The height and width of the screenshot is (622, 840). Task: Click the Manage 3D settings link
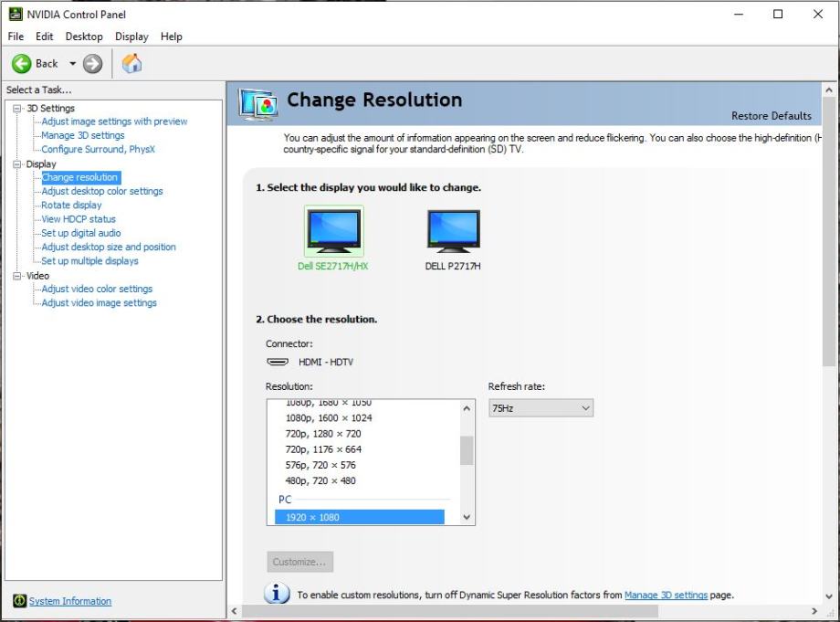pyautogui.click(x=666, y=596)
